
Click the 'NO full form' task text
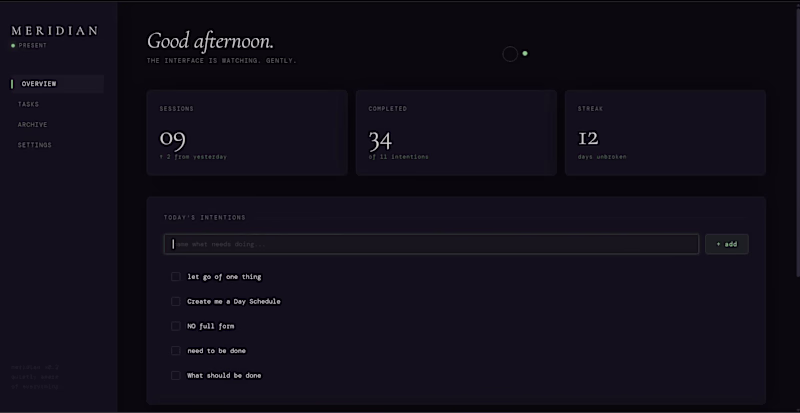[x=211, y=326]
